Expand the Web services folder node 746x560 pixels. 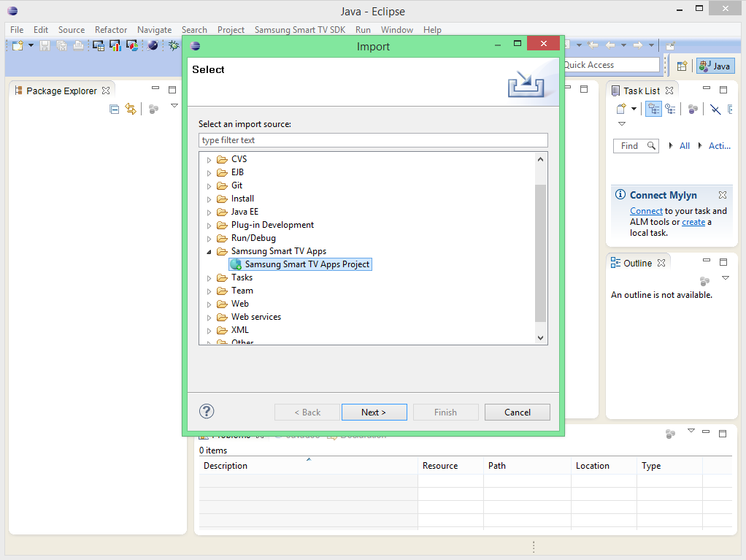209,318
